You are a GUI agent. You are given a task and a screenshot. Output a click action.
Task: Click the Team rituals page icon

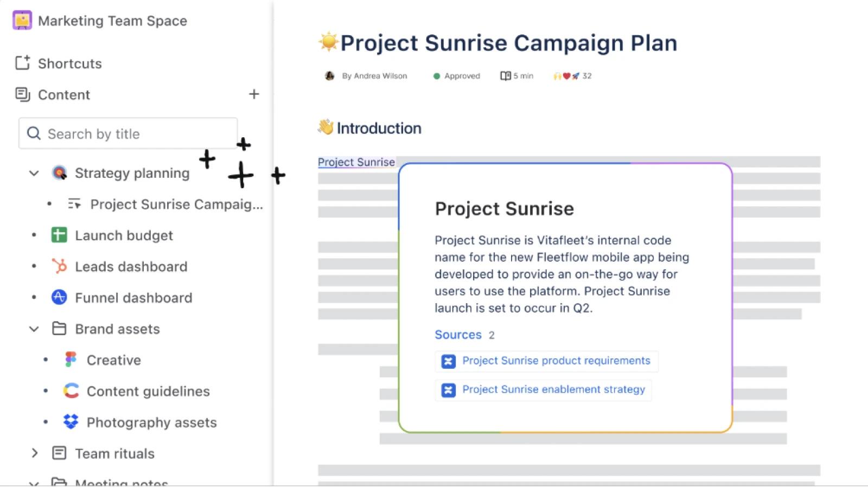tap(59, 453)
